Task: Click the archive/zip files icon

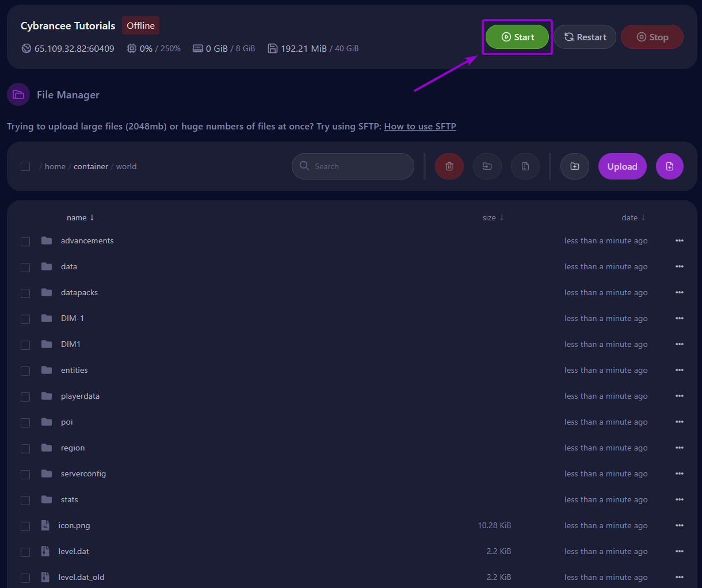Action: (x=525, y=166)
